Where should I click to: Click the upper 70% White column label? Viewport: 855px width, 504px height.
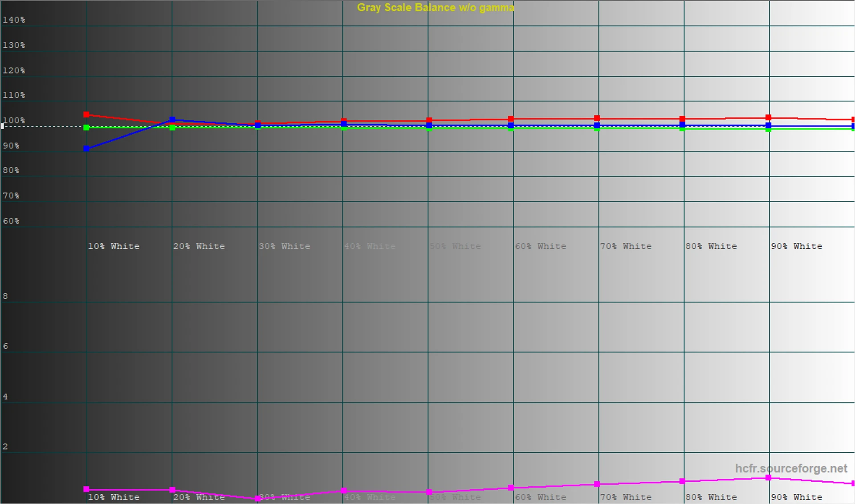click(x=626, y=246)
